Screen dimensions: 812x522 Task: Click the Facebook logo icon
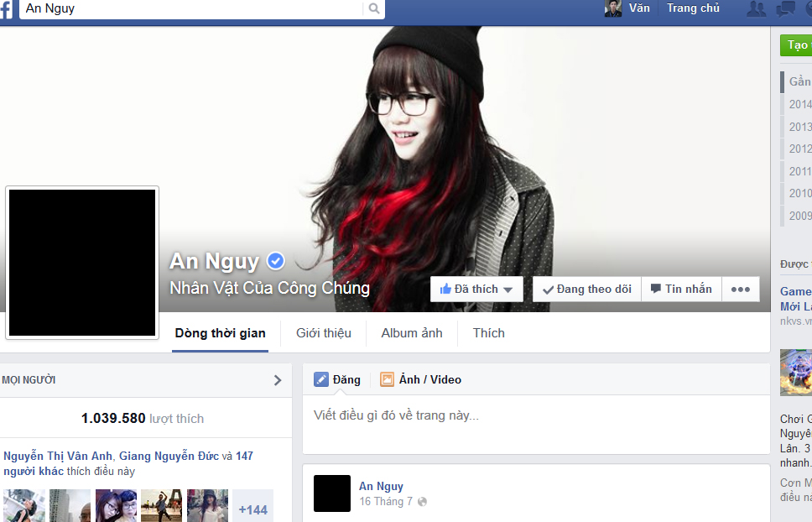(x=6, y=8)
